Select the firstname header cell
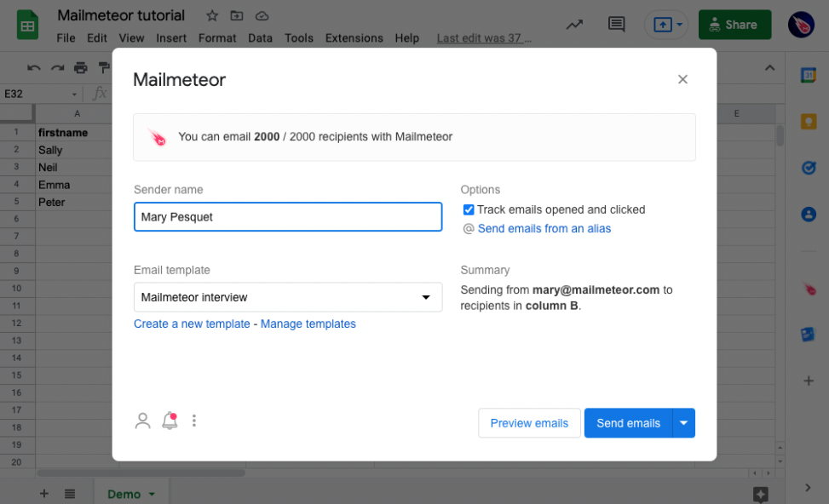Viewport: 829px width, 504px height. click(x=73, y=133)
